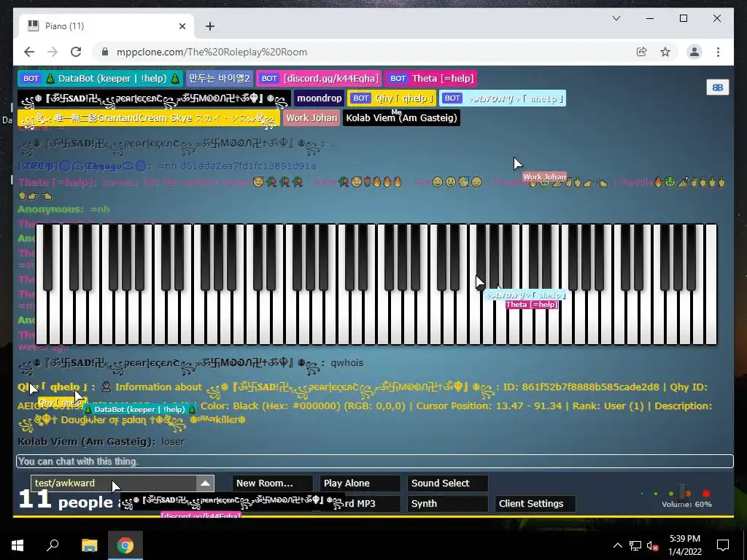Share this page using the share icon
Screen dimensions: 747x560
tap(642, 52)
